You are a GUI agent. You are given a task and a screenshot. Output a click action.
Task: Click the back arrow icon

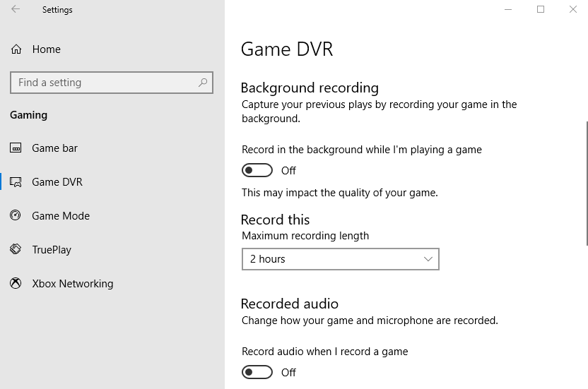point(16,9)
